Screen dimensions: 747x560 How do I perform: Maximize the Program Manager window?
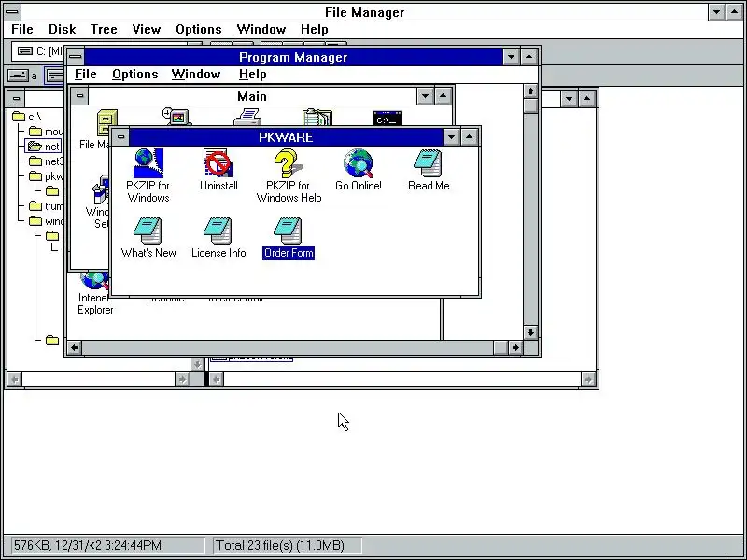pyautogui.click(x=529, y=57)
